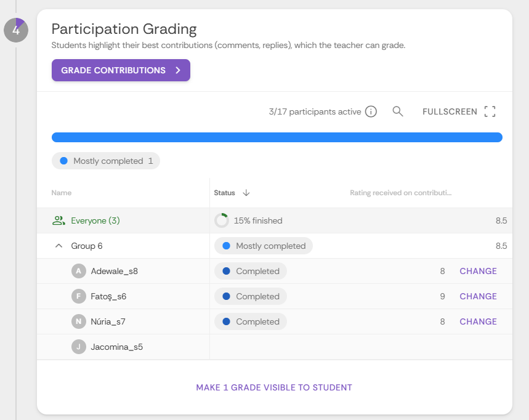The image size is (529, 420).
Task: Click the Status column header
Action: tap(224, 193)
